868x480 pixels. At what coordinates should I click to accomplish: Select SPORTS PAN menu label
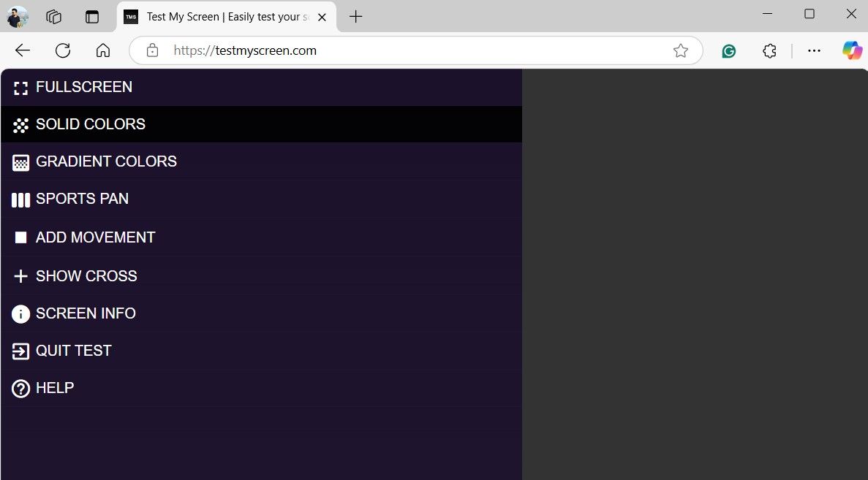[83, 199]
